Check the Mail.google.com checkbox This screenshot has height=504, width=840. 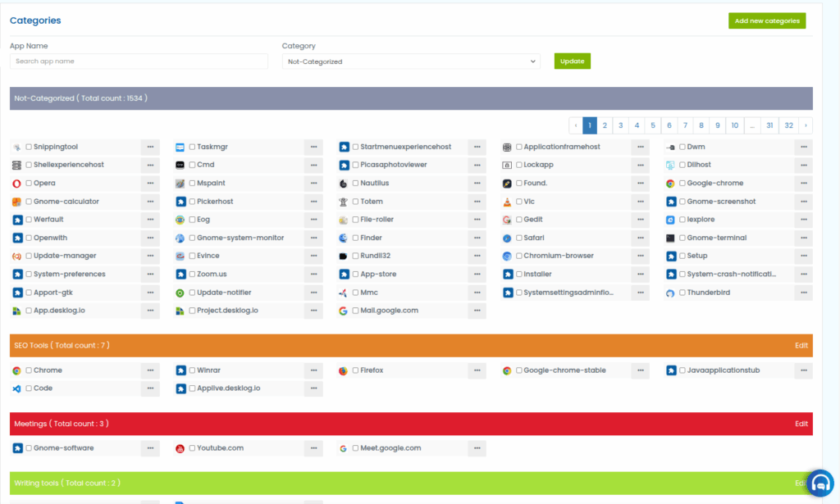pyautogui.click(x=355, y=311)
